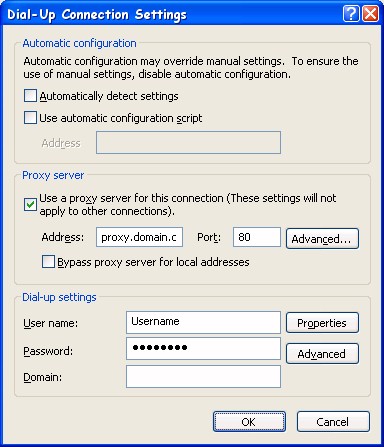Close the Dial-Up Connection Settings dialog
This screenshot has height=447, width=384.
click(371, 14)
